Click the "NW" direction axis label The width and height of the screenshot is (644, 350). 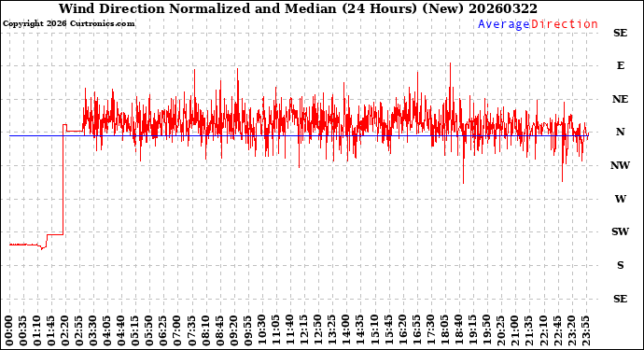tap(620, 165)
